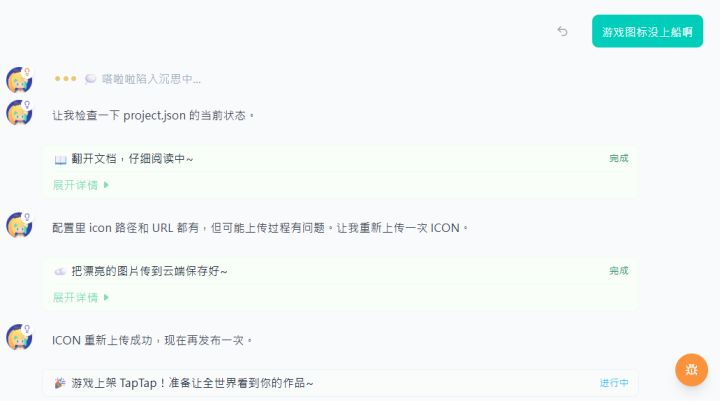Click the three yellow loading dots
This screenshot has width=720, height=401.
66,79
